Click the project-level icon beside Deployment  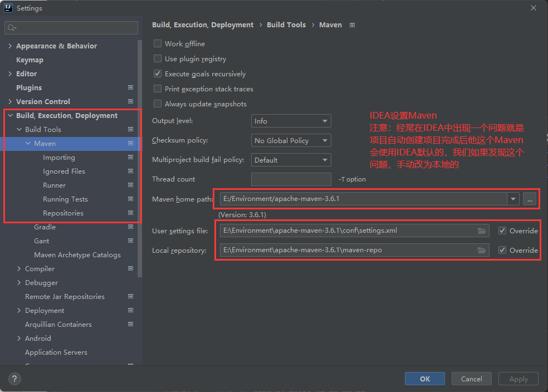pyautogui.click(x=131, y=311)
